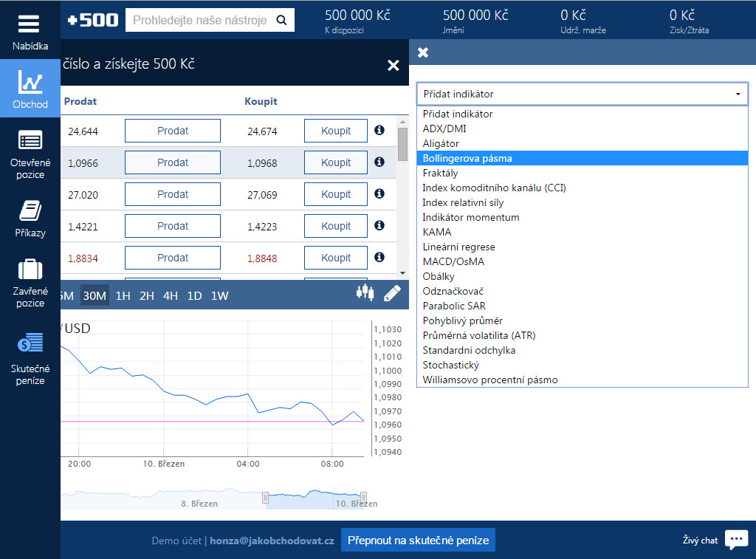Select Index relativní síly option
The height and width of the screenshot is (559, 756).
[x=582, y=202]
